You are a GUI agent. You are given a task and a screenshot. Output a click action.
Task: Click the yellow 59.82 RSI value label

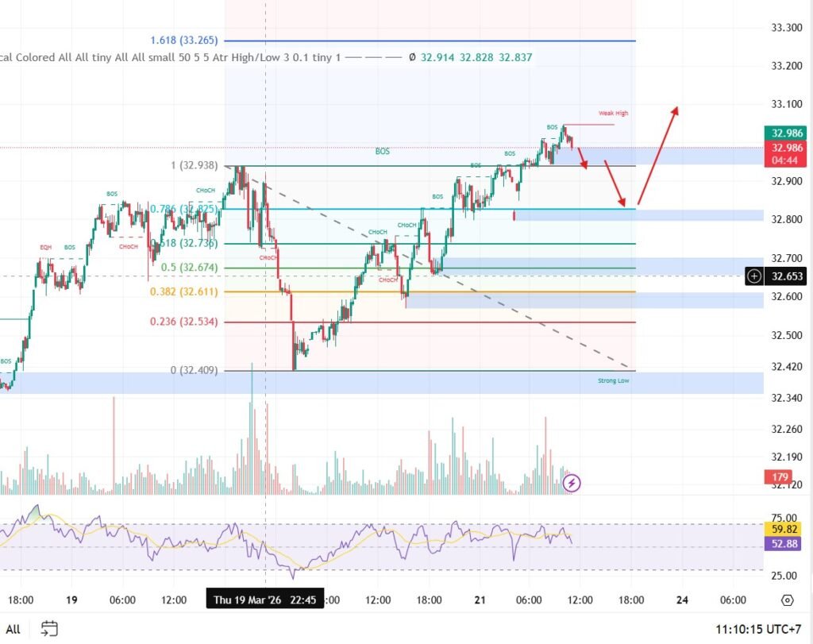tap(783, 527)
